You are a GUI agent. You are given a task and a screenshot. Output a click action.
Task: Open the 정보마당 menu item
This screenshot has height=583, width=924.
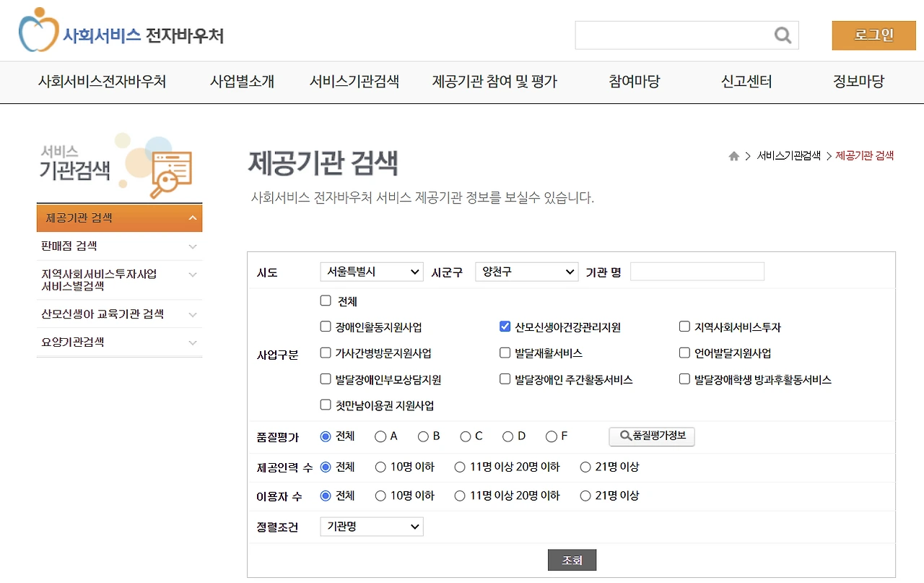[857, 82]
